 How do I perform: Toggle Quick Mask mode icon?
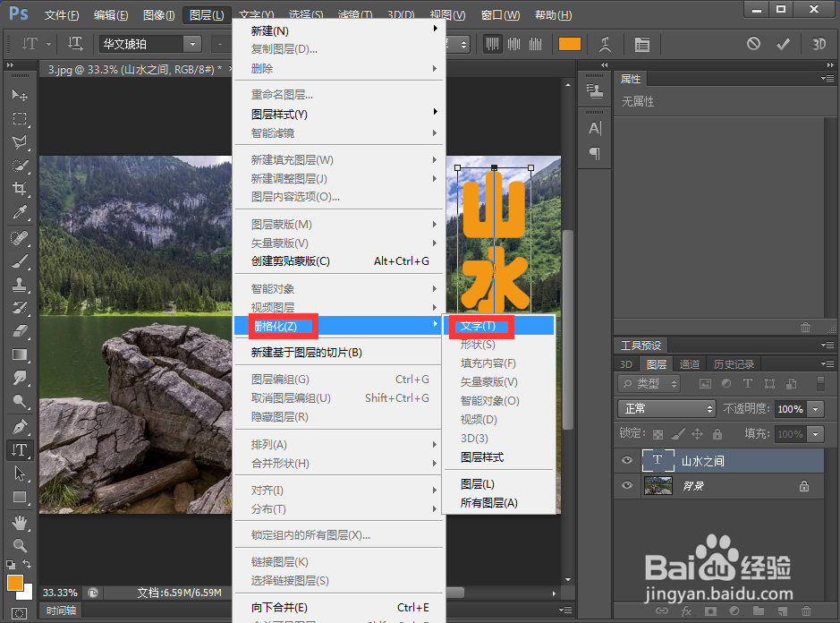(x=20, y=613)
